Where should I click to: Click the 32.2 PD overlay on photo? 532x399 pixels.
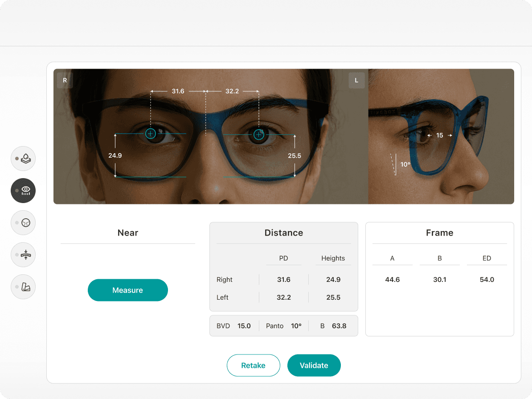tap(232, 91)
